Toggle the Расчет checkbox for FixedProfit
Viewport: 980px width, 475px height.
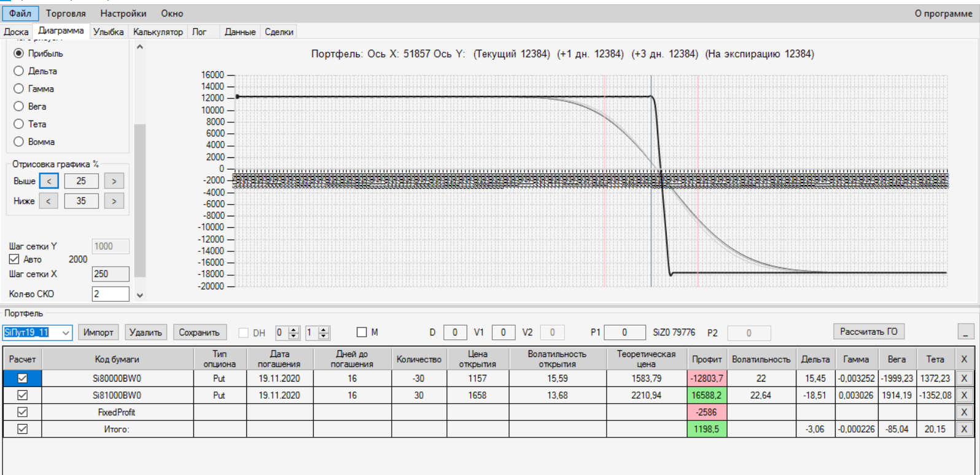pos(23,412)
